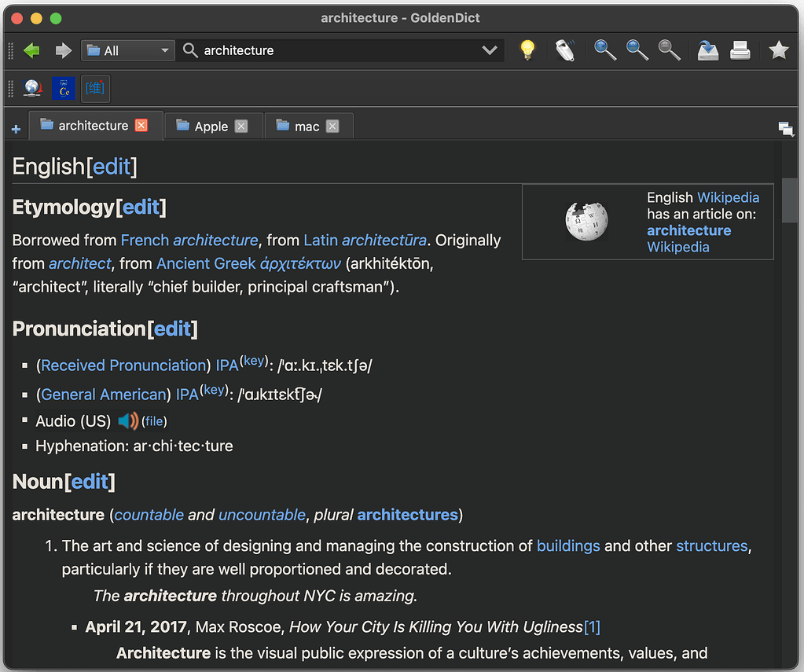Print the current article
The image size is (804, 672).
[740, 50]
